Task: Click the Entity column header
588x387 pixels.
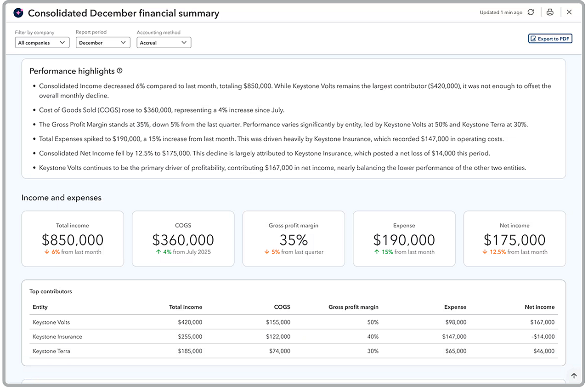Action: point(40,307)
